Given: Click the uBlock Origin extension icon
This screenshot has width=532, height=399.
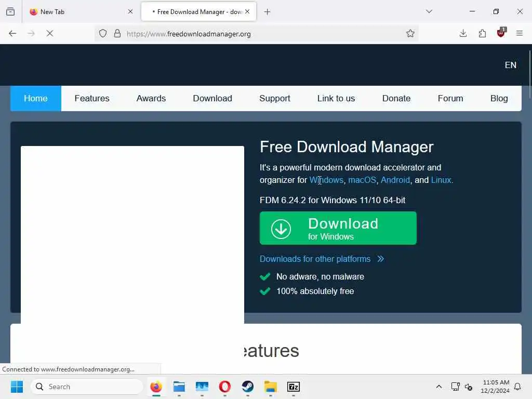Looking at the screenshot, I should coord(501,33).
